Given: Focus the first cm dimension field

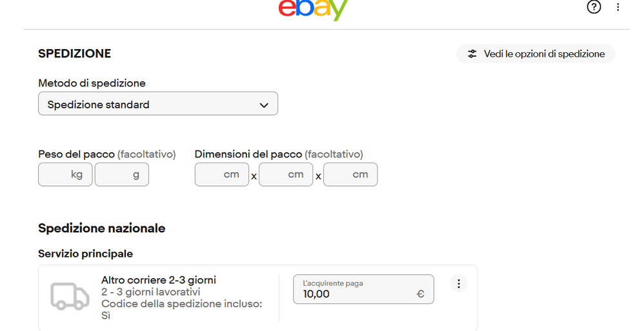Looking at the screenshot, I should click(x=222, y=175).
